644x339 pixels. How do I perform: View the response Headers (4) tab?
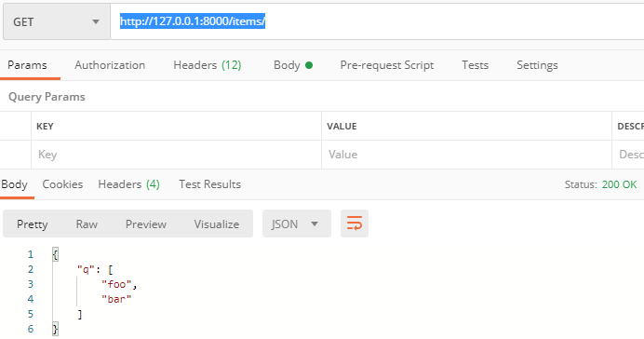tap(129, 184)
